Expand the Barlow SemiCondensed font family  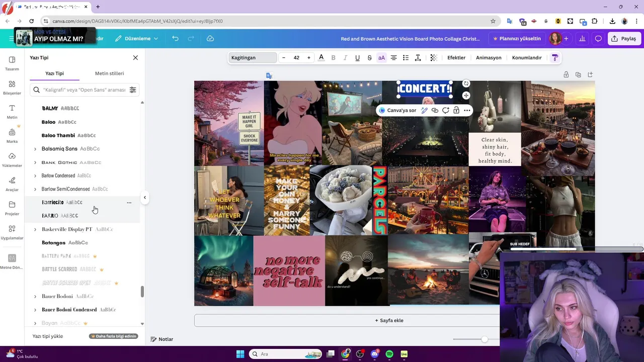[x=35, y=189]
